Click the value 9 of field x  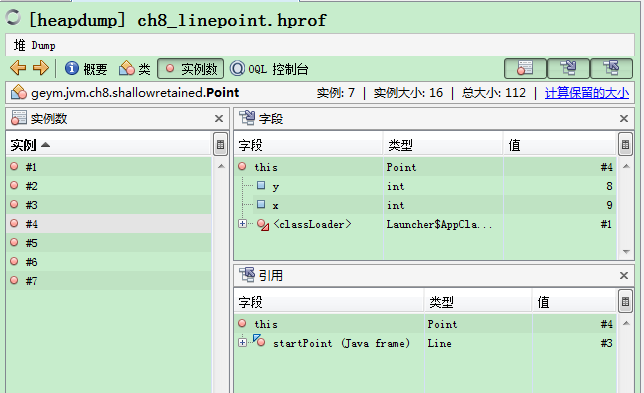coord(609,205)
